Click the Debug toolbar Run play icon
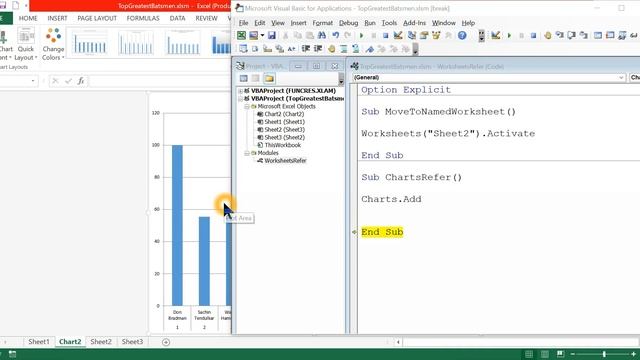Screen dimensions: 640x360 [509, 36]
